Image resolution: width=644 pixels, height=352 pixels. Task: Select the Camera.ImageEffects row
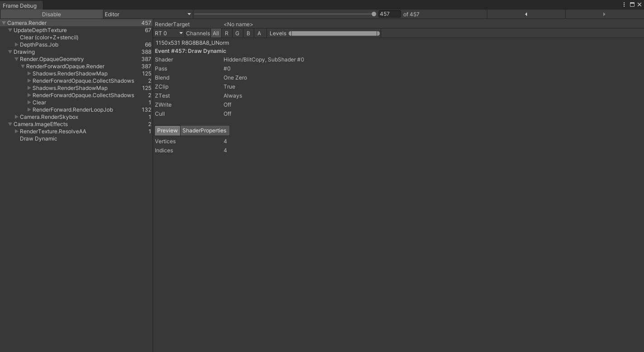click(x=76, y=124)
